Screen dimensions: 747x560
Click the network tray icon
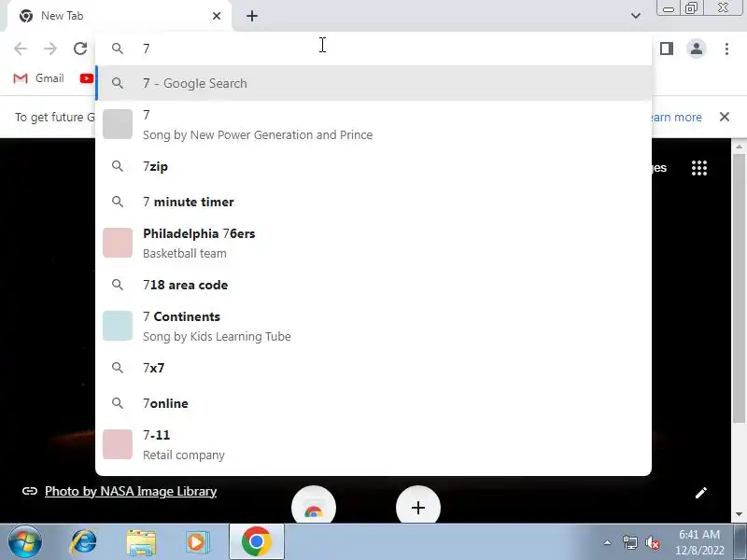[x=629, y=542]
